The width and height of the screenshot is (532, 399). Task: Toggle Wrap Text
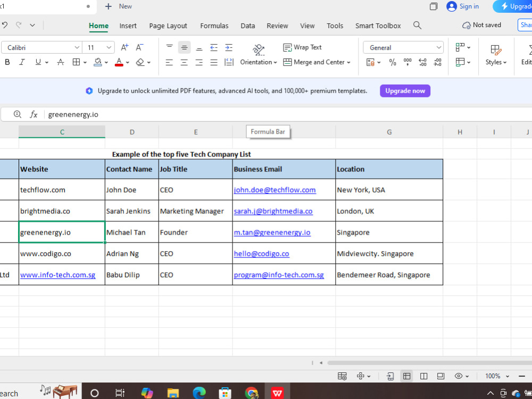tap(302, 47)
